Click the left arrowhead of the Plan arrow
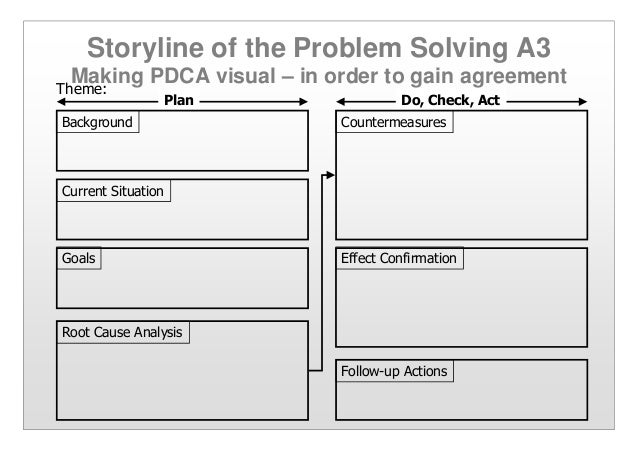 (60, 101)
